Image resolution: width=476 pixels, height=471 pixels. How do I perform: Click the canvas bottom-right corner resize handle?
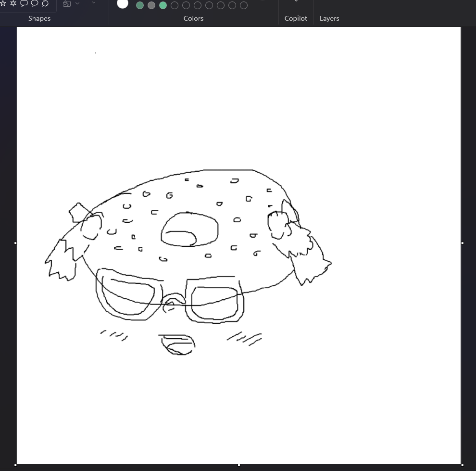point(463,465)
